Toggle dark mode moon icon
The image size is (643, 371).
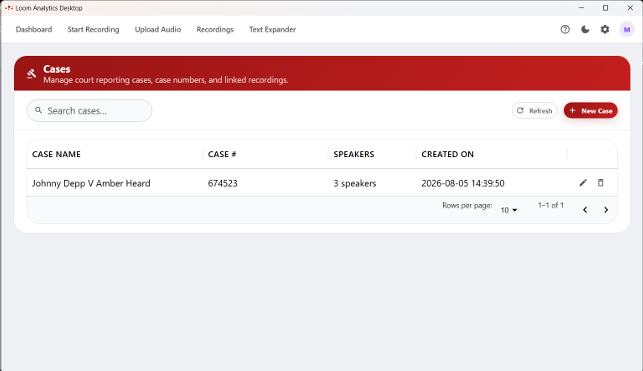pyautogui.click(x=585, y=30)
